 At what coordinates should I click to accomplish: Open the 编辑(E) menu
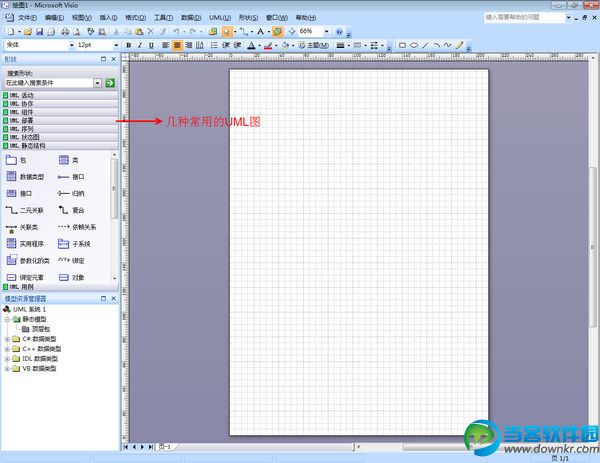click(x=54, y=18)
